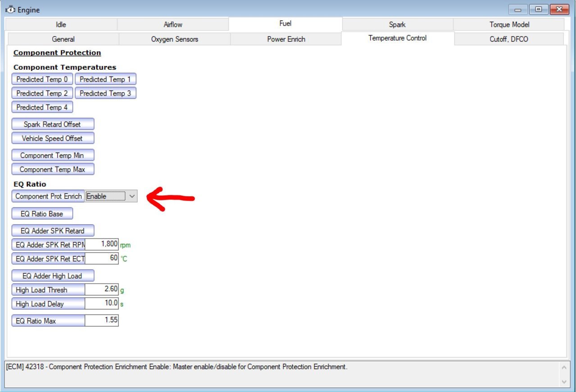The height and width of the screenshot is (392, 576).
Task: Edit the EQ Adder SPK Ret RPM value
Action: point(102,245)
